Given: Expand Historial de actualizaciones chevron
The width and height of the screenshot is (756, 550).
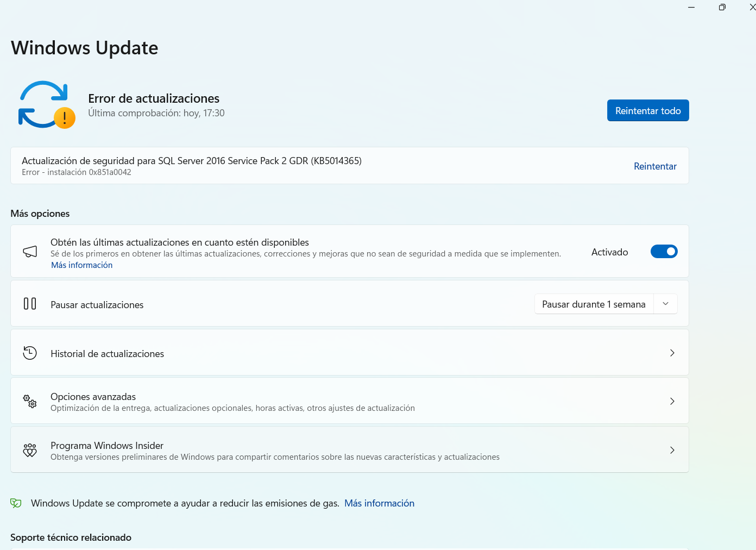Looking at the screenshot, I should click(672, 353).
